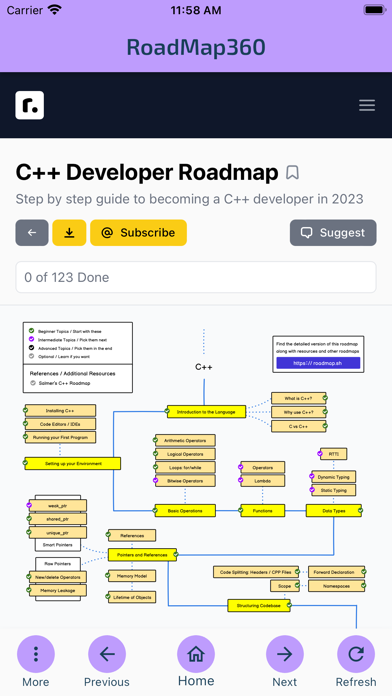Screen dimensions: 392x696
Task: Open the Introduction to the Language topic
Action: [x=206, y=412]
